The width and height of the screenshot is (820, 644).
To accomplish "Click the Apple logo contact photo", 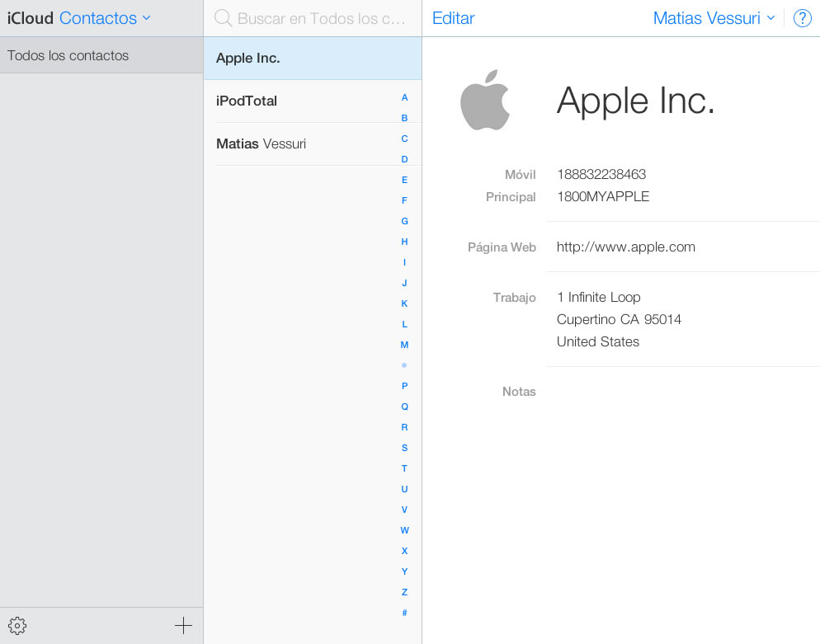I will 485,100.
